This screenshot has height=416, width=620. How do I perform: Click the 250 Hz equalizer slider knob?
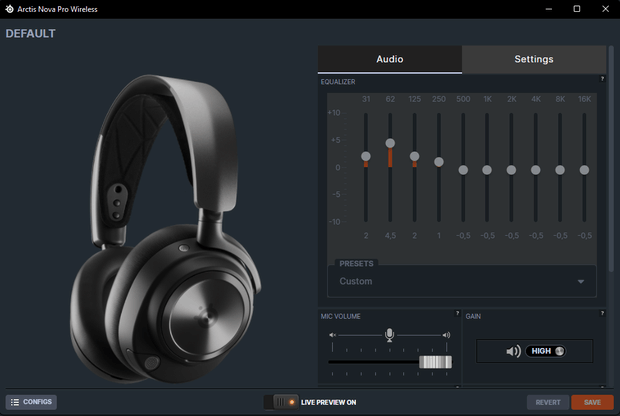pyautogui.click(x=439, y=162)
